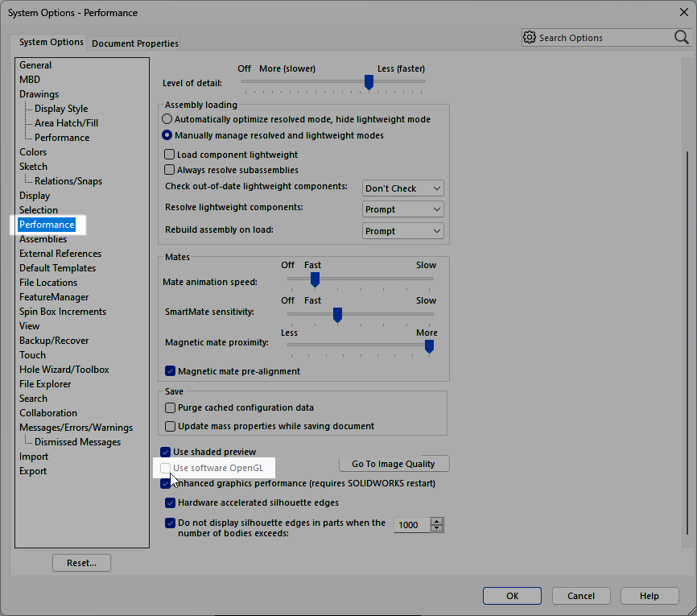Increase silhouette bodies count with up arrow
Image resolution: width=697 pixels, height=616 pixels.
(437, 521)
